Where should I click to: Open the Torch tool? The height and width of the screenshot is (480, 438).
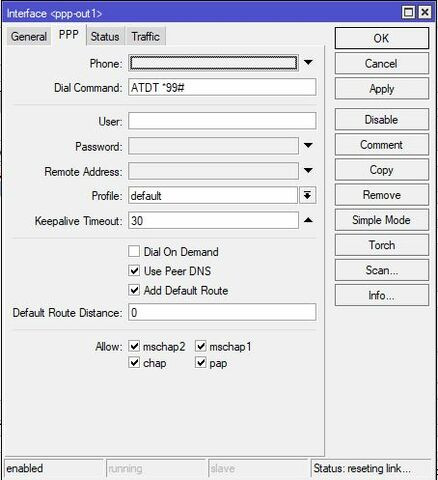point(381,245)
